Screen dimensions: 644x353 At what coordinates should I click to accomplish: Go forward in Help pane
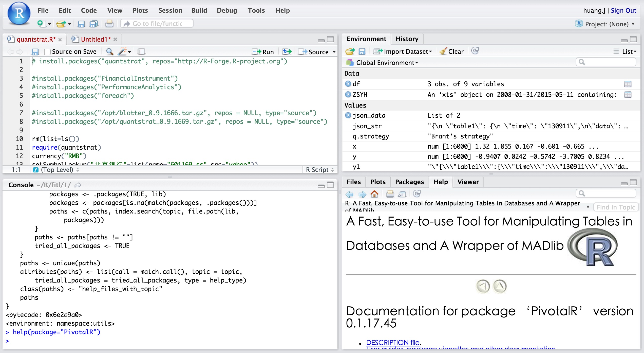[362, 194]
